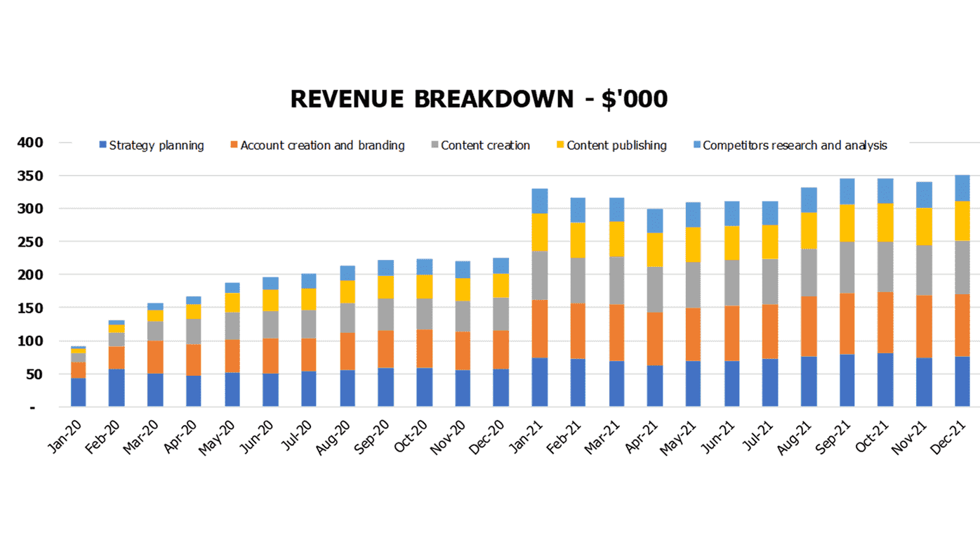This screenshot has width=980, height=552.
Task: Click the 350 y-axis value
Action: [30, 176]
